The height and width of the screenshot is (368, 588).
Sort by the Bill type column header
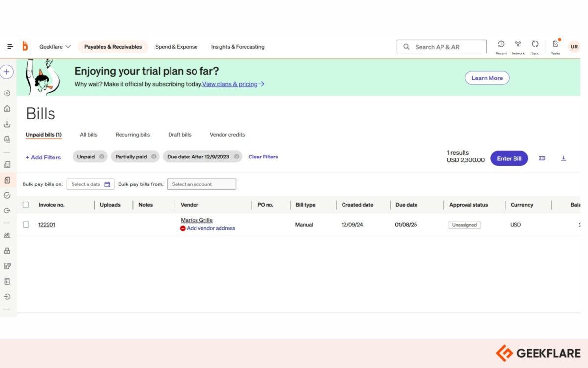coord(305,205)
